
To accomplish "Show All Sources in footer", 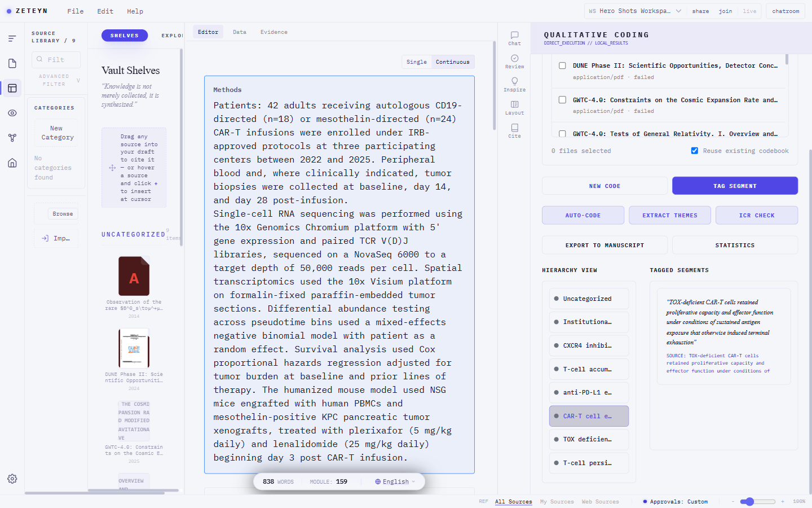I will (514, 501).
